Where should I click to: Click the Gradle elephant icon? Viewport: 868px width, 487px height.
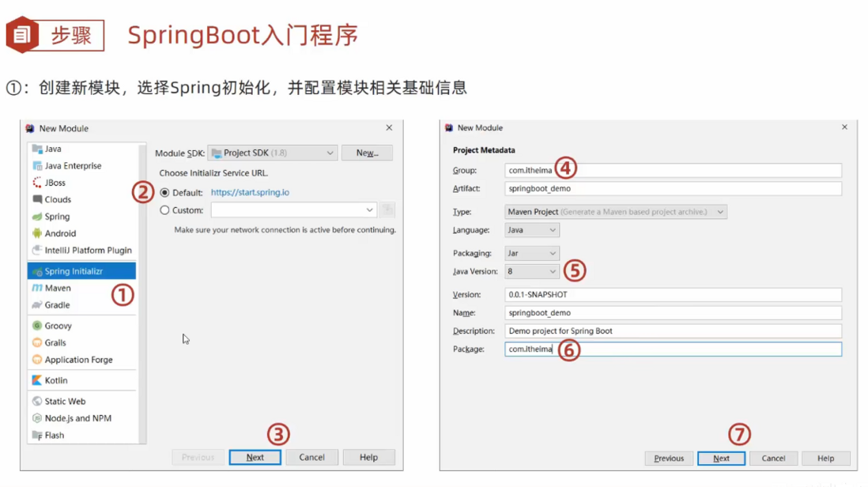pyautogui.click(x=37, y=305)
